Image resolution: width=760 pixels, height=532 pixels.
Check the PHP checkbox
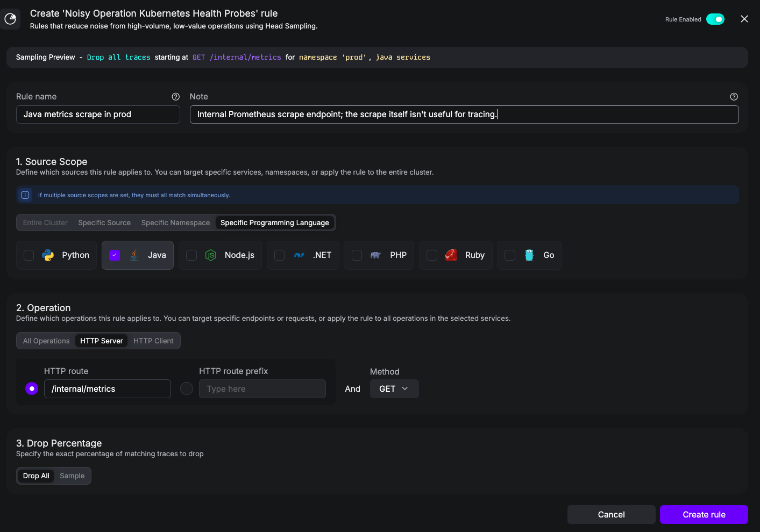(357, 255)
